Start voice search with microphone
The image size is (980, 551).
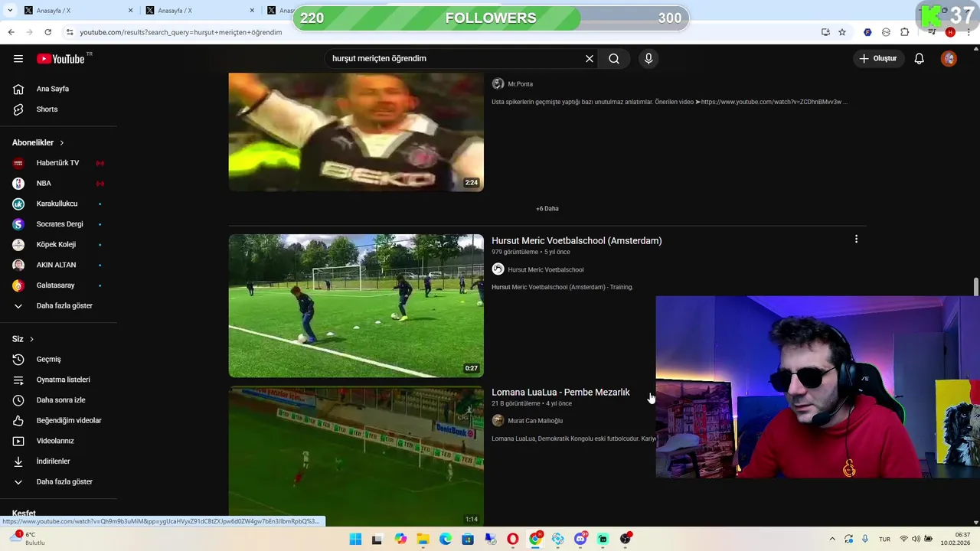coord(648,59)
